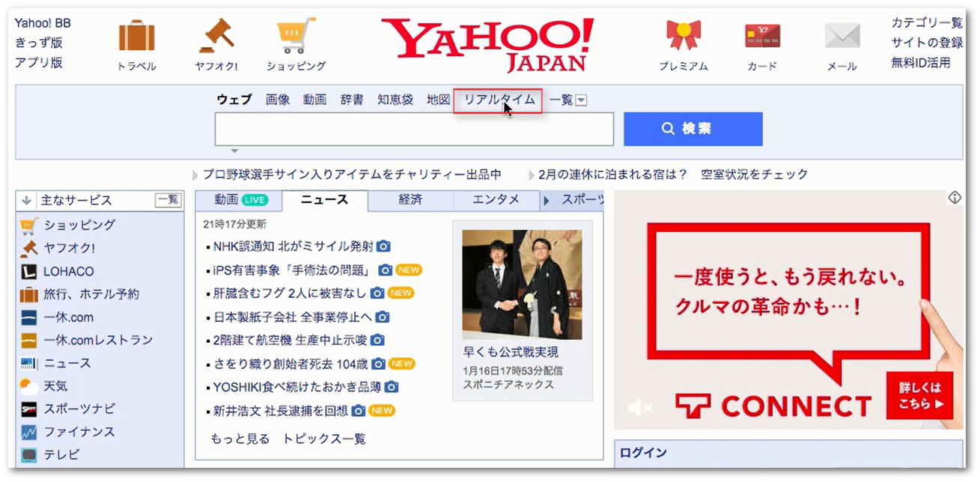Click camera icon beside NHK誤通知 headline

[383, 246]
